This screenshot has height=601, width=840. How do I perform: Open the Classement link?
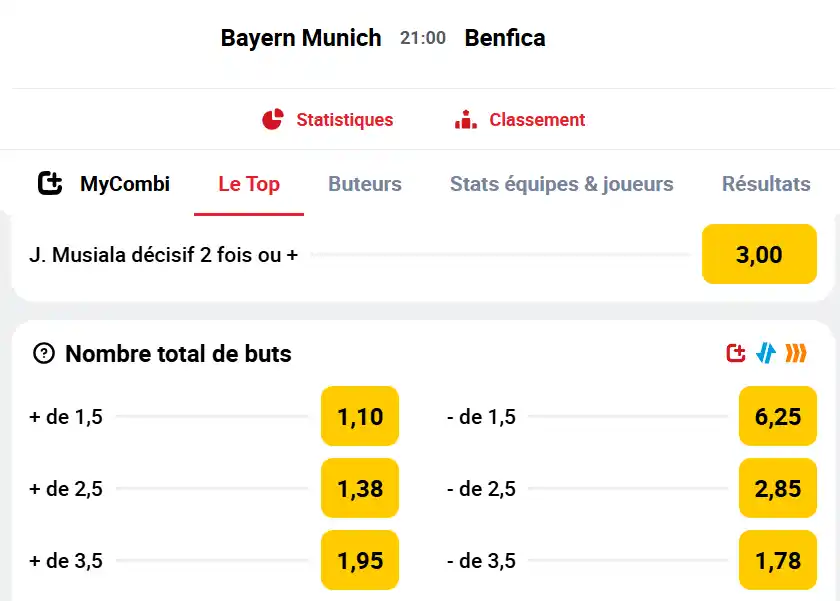click(x=537, y=119)
